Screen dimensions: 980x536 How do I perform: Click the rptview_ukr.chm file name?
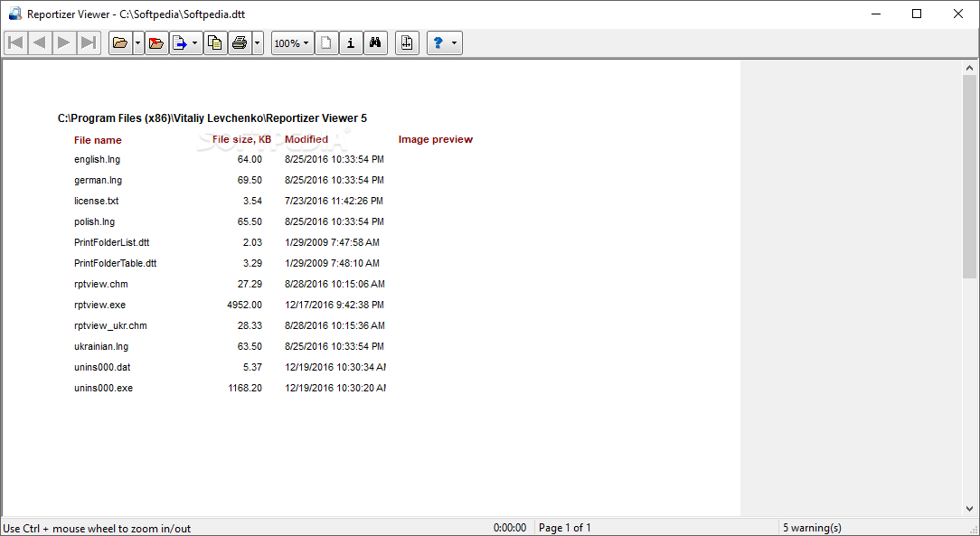[x=110, y=325]
